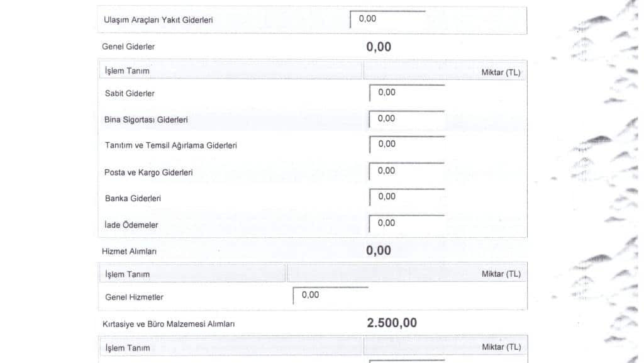Image resolution: width=644 pixels, height=363 pixels.
Task: Select the 0,00 total beside Genel Giderler
Action: (x=379, y=47)
